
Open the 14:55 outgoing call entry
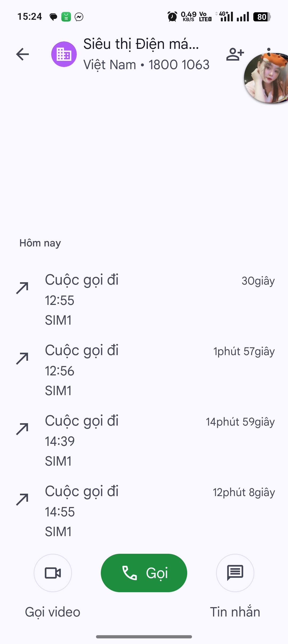click(144, 511)
